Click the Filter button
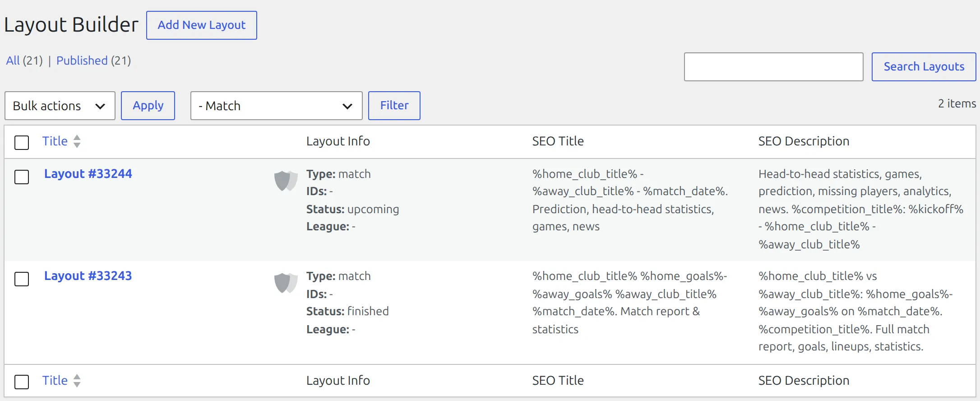Image resolution: width=980 pixels, height=401 pixels. coord(394,106)
